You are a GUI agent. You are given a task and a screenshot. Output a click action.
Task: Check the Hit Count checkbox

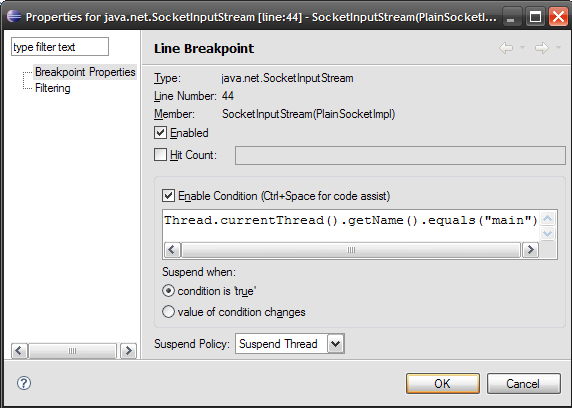(x=161, y=155)
